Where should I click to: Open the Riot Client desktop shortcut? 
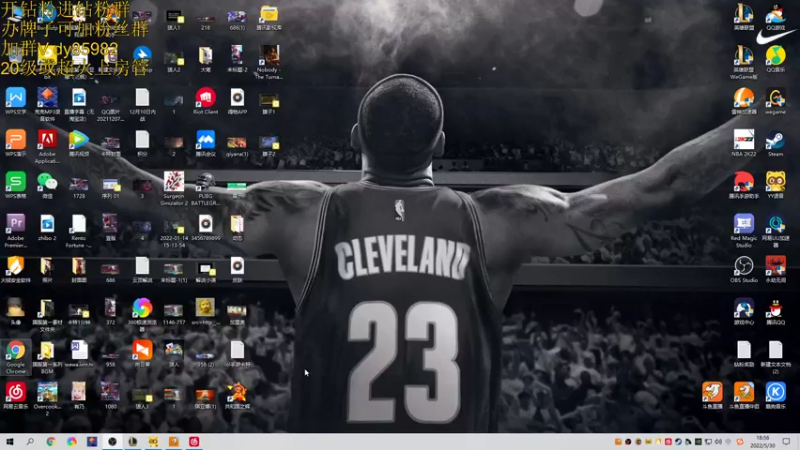coord(205,101)
